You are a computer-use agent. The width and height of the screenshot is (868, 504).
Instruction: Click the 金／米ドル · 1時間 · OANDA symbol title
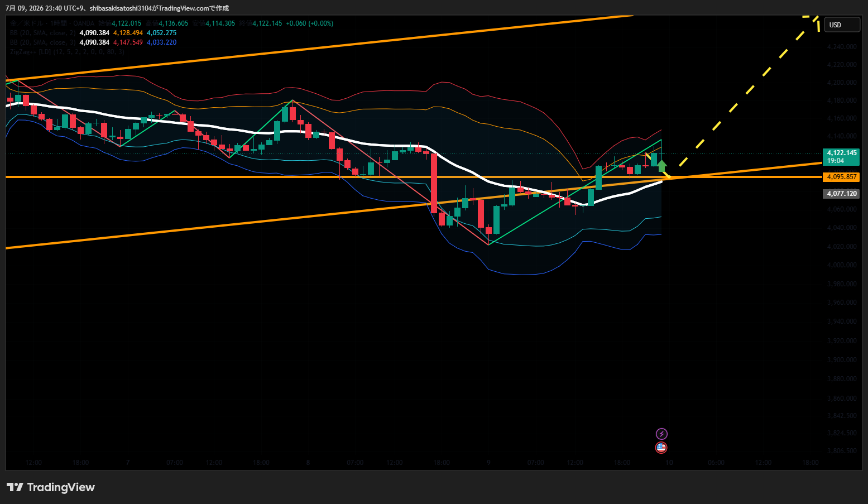[52, 23]
